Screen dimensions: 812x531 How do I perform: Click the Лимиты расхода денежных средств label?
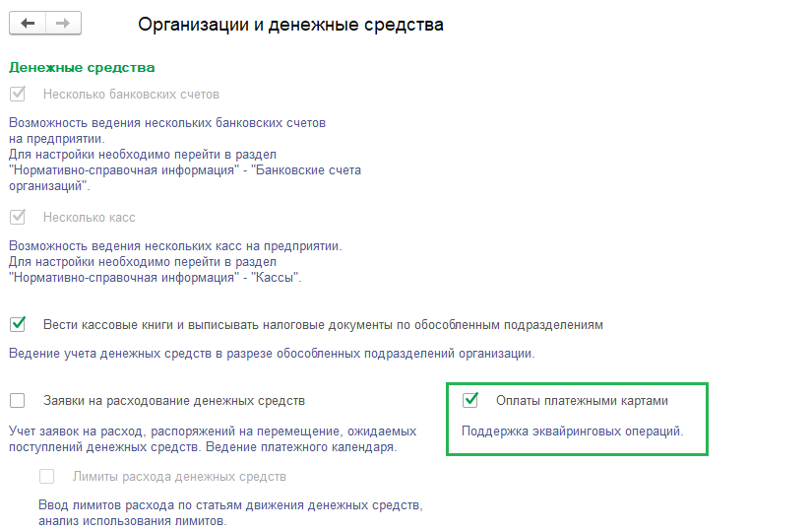pos(179,477)
